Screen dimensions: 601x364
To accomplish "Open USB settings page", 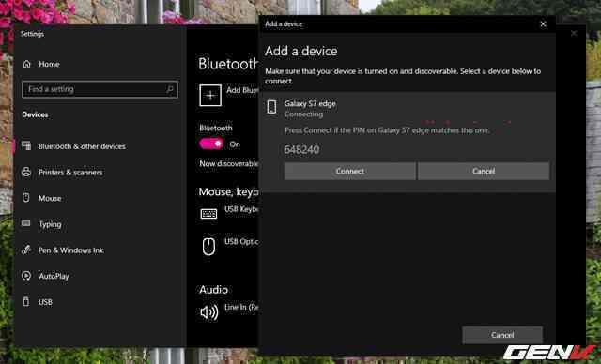I will (45, 302).
